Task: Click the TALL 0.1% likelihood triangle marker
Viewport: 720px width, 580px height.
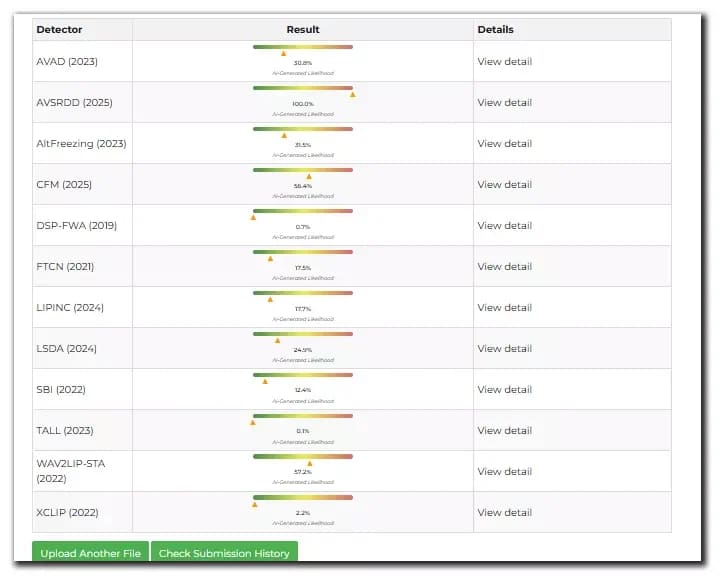Action: click(253, 422)
